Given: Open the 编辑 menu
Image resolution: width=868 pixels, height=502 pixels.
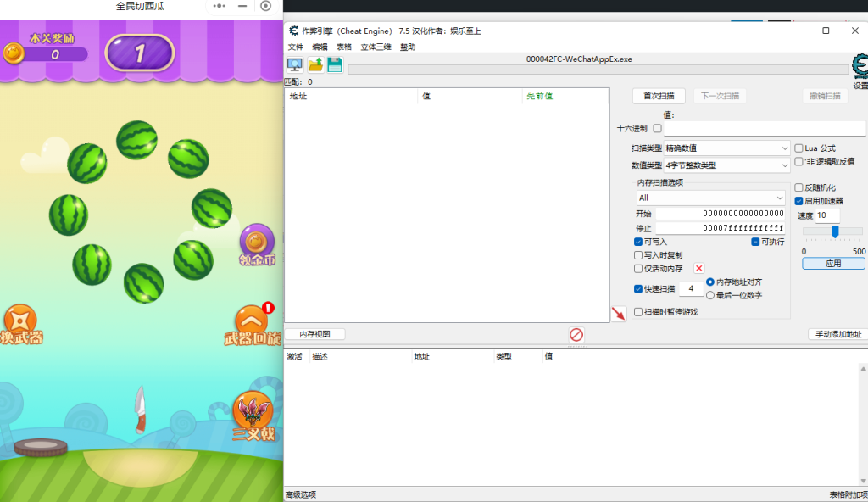Looking at the screenshot, I should coord(320,47).
